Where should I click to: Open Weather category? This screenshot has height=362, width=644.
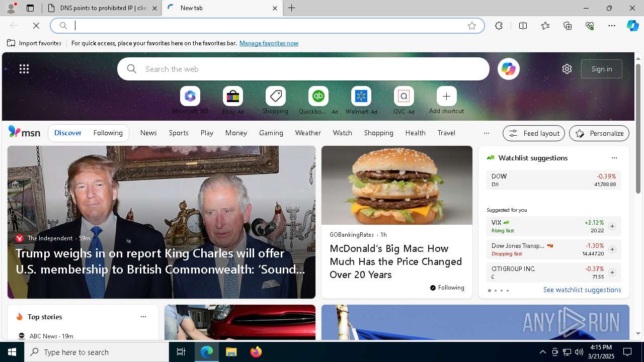tap(308, 133)
